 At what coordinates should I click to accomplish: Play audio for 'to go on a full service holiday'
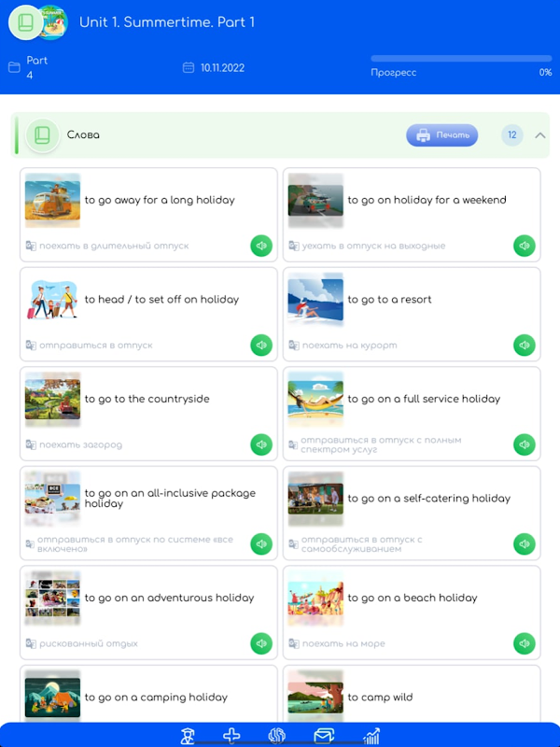click(x=525, y=444)
